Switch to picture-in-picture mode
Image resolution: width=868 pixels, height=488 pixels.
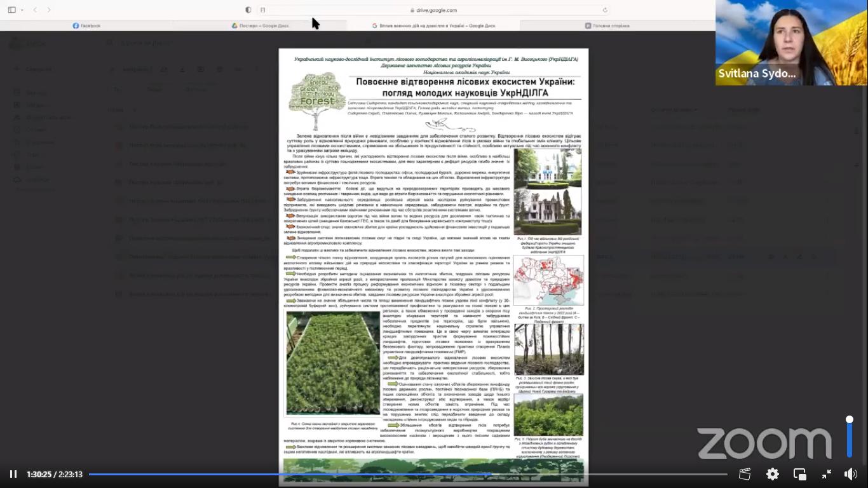(x=800, y=474)
